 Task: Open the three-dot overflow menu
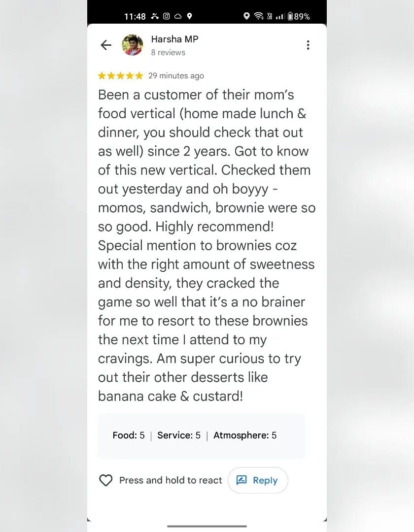point(308,45)
